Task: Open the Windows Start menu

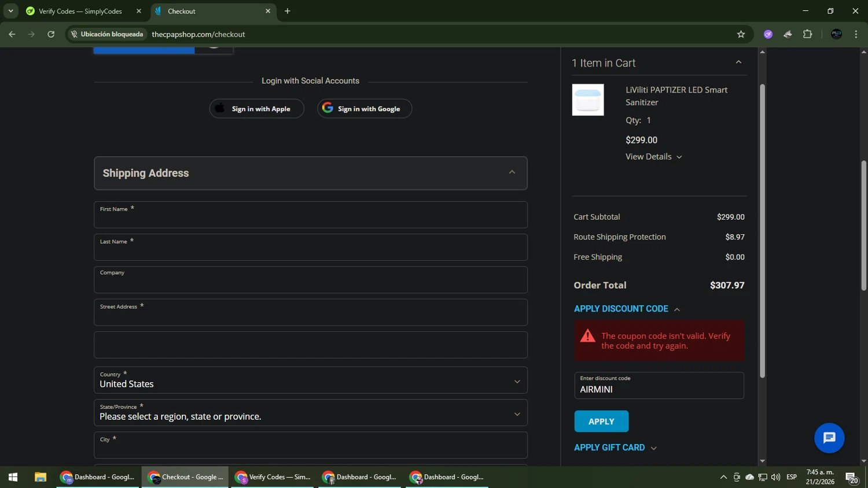Action: (x=13, y=477)
